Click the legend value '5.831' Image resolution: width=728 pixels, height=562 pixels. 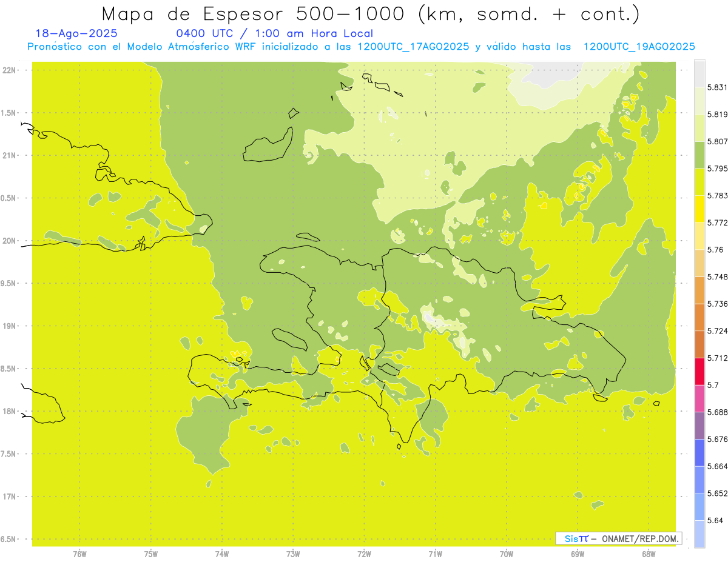click(x=717, y=87)
